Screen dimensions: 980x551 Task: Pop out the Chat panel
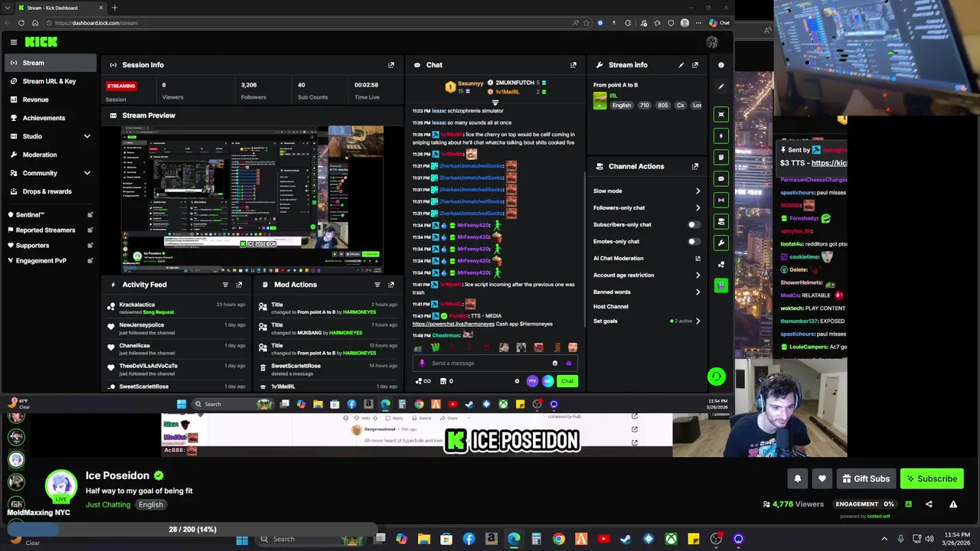point(573,65)
